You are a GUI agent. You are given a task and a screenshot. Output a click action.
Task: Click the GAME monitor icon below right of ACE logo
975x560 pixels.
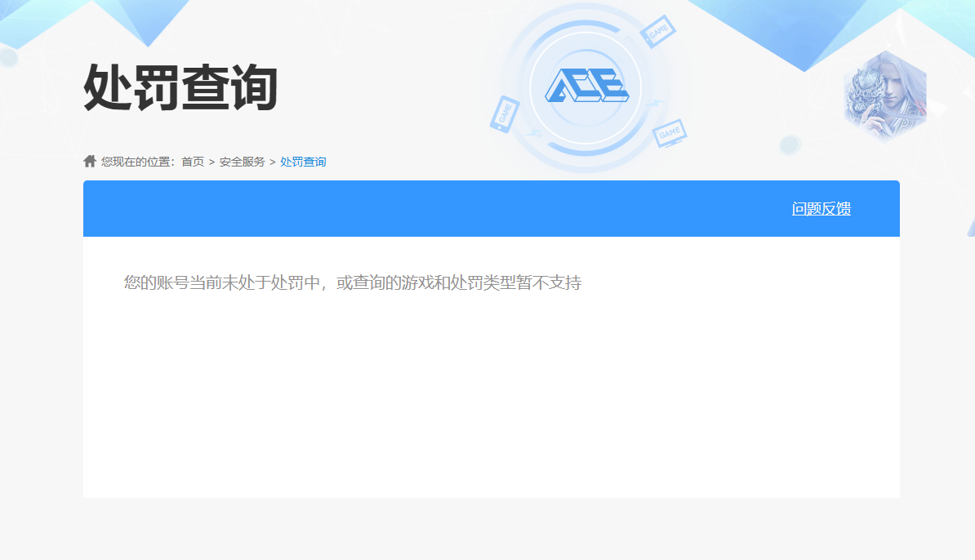670,133
